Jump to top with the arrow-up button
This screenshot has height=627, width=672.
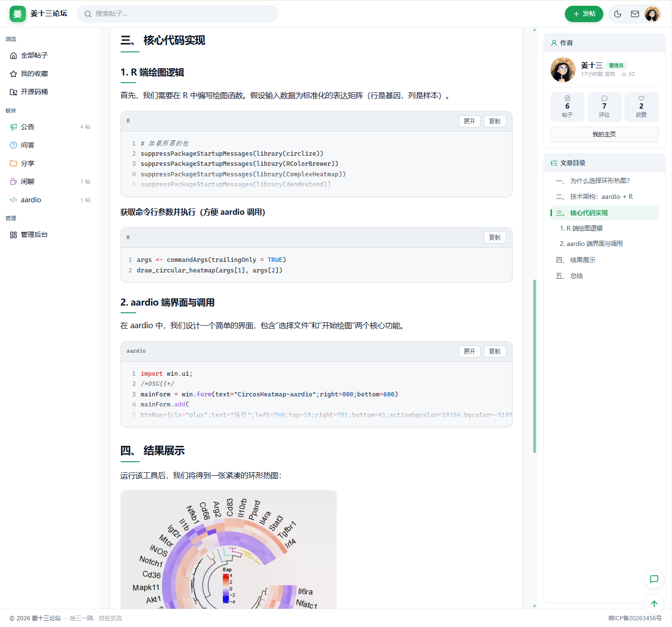(654, 604)
